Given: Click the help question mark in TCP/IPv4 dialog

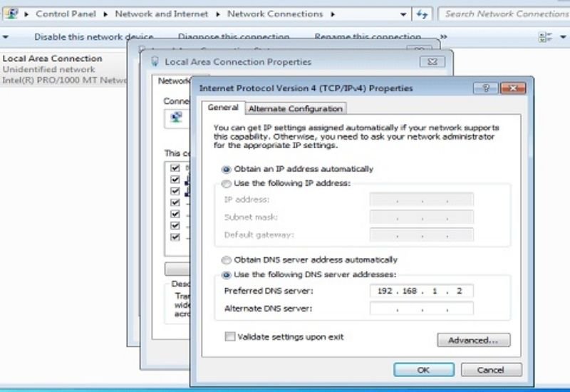Looking at the screenshot, I should point(486,88).
